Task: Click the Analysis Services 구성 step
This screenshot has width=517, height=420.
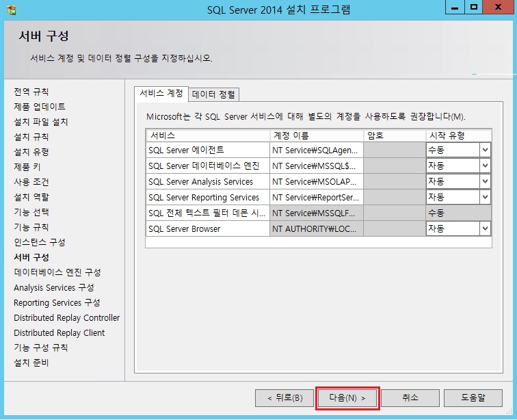Action: [x=54, y=287]
